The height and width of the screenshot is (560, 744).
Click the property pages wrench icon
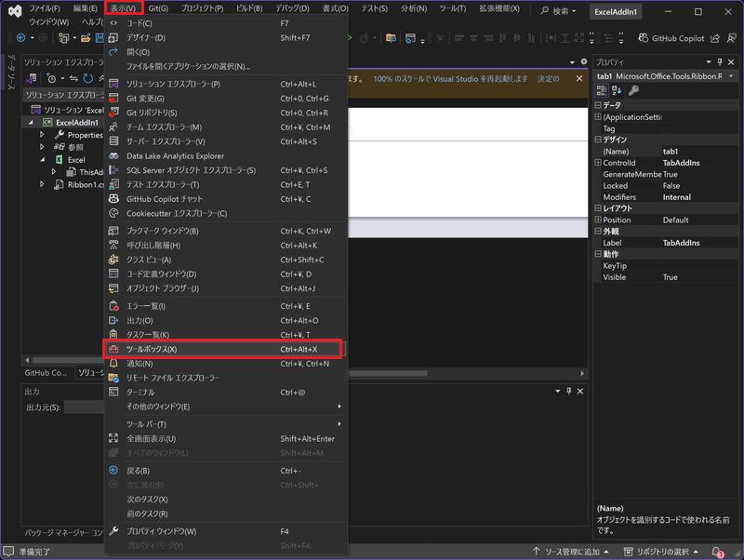point(634,90)
